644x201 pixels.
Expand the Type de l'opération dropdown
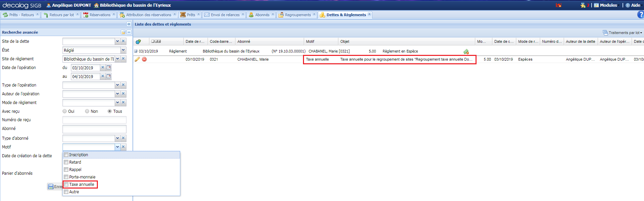click(x=117, y=85)
